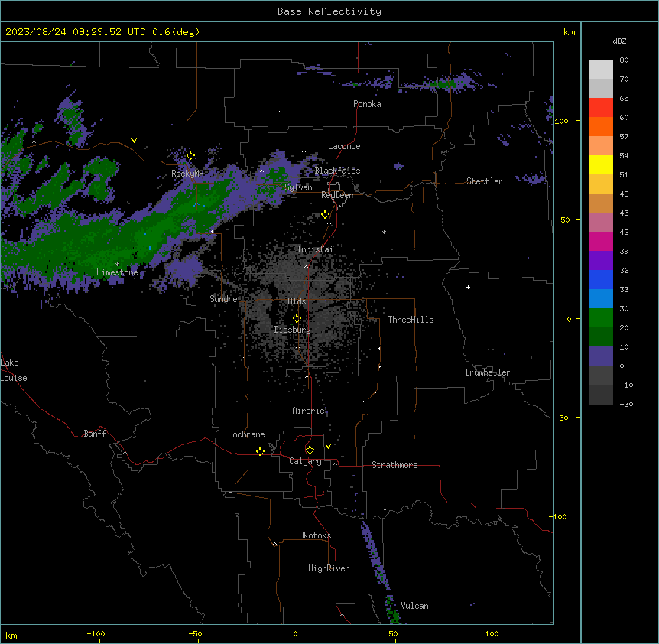Click the green echo patch near Vulcan
Viewport: 659px width, 644px height.
(x=392, y=610)
